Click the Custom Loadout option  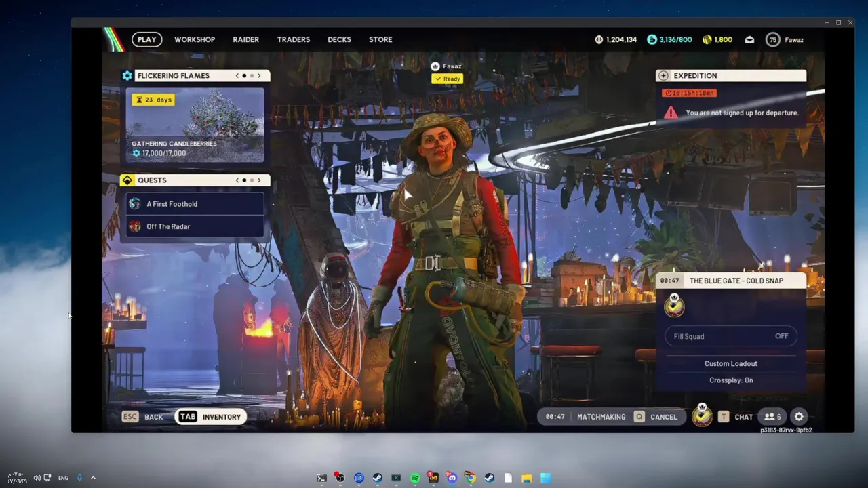point(731,363)
